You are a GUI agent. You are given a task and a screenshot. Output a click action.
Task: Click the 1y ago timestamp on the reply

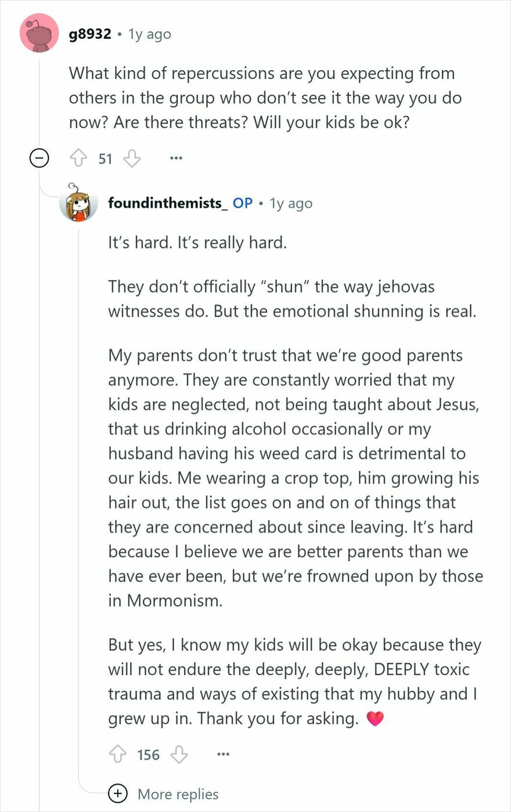point(290,203)
